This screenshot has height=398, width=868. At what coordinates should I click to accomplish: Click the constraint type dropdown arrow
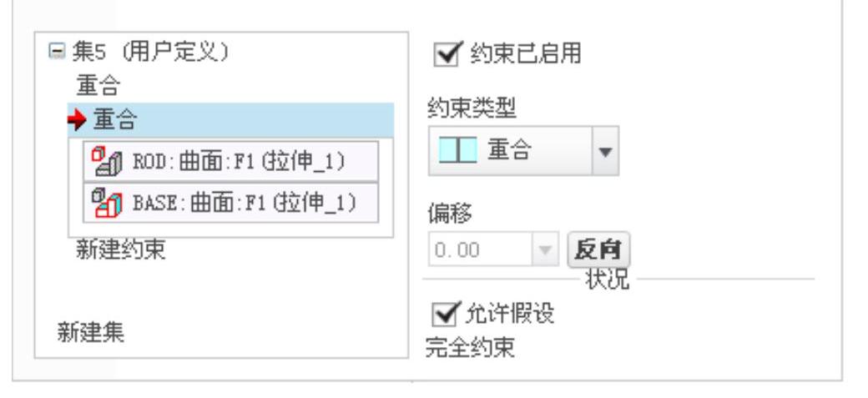(x=606, y=151)
